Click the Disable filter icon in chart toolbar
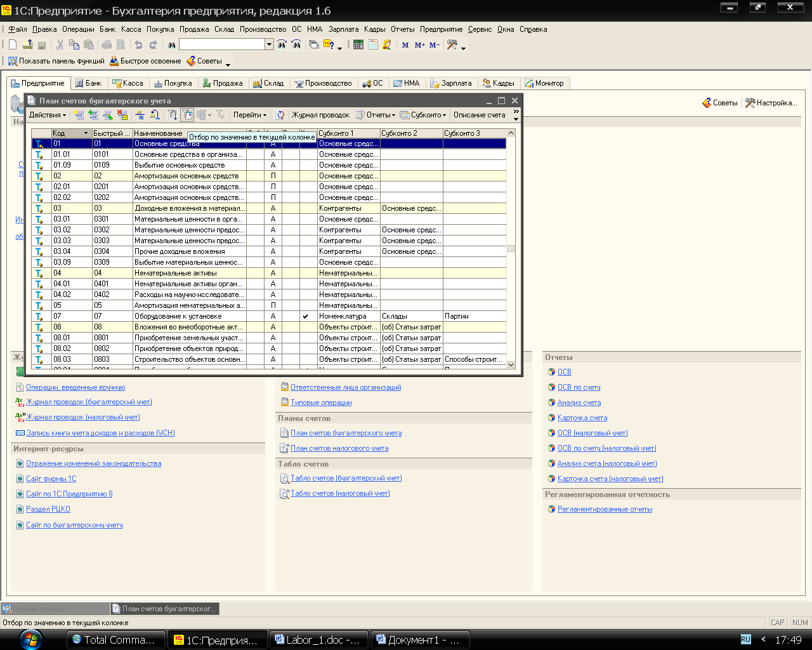The height and width of the screenshot is (650, 812). 220,115
